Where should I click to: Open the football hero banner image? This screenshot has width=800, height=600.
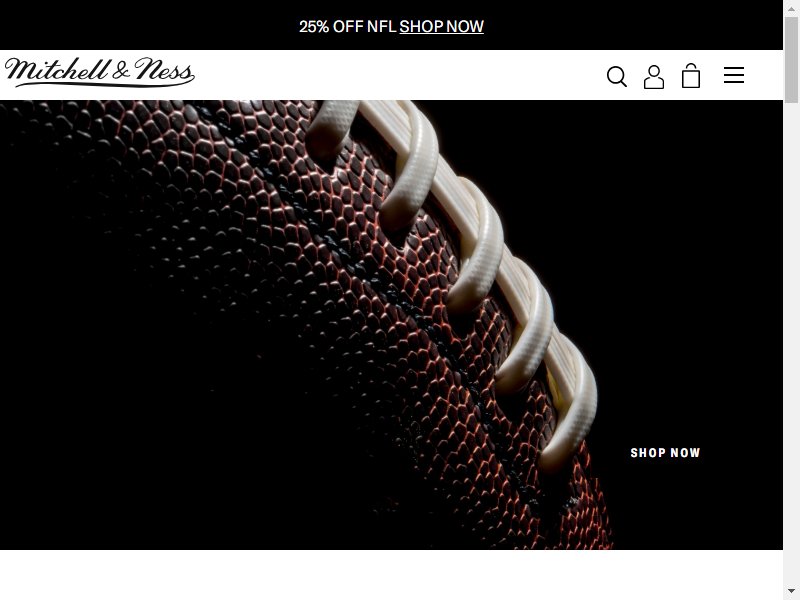click(391, 324)
